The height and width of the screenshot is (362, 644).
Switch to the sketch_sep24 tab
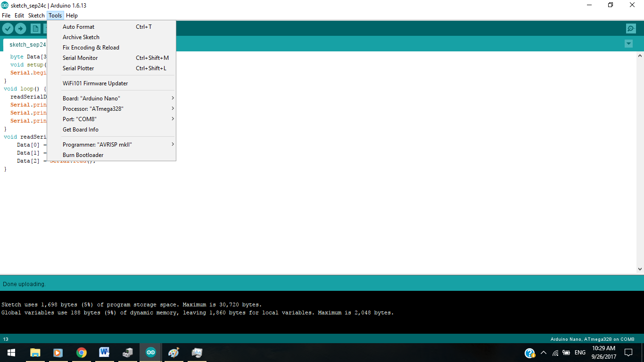click(x=25, y=45)
